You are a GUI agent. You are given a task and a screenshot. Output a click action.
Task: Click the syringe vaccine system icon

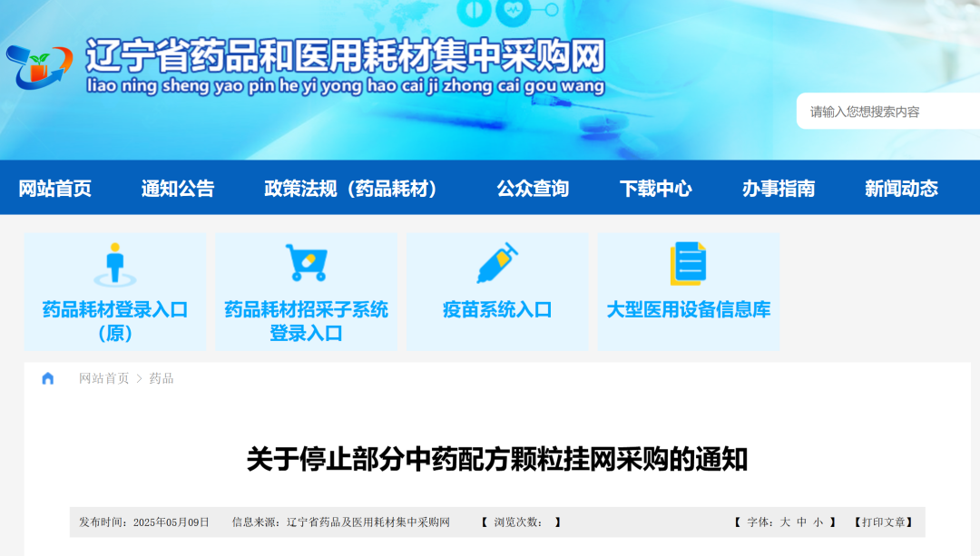click(497, 263)
